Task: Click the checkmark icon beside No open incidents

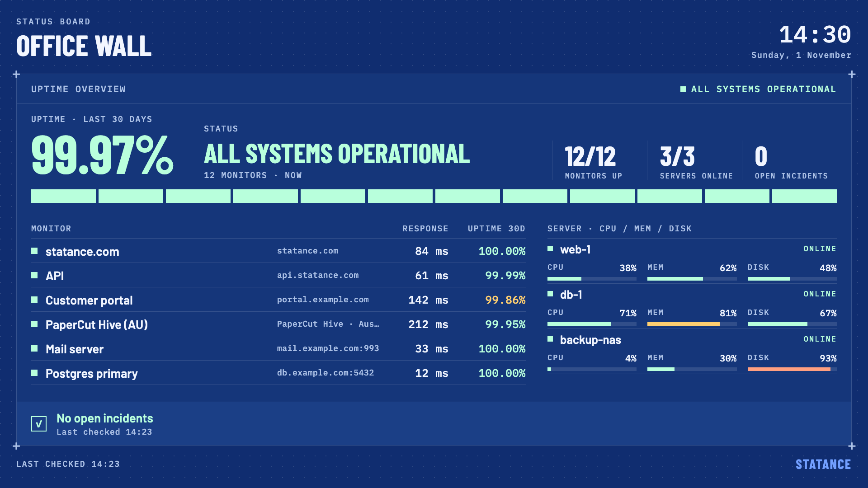Action: click(39, 424)
